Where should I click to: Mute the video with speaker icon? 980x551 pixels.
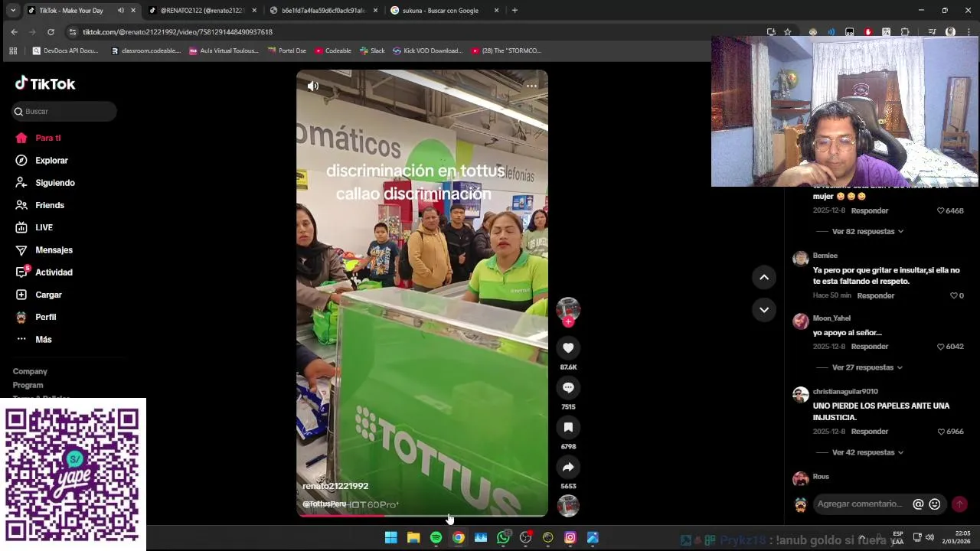313,86
